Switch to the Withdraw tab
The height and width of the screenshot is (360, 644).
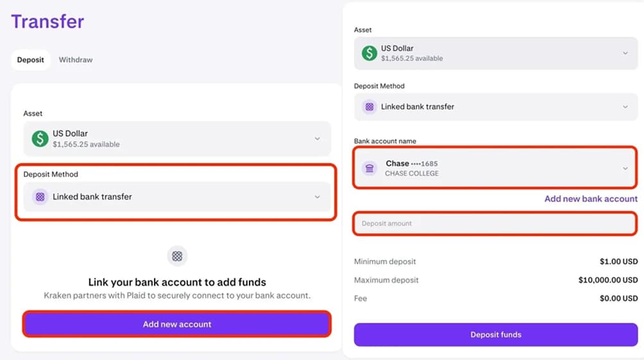point(76,60)
